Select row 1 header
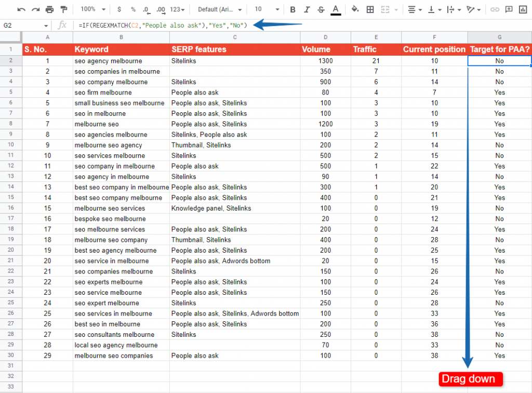This screenshot has width=532, height=393. coord(11,49)
